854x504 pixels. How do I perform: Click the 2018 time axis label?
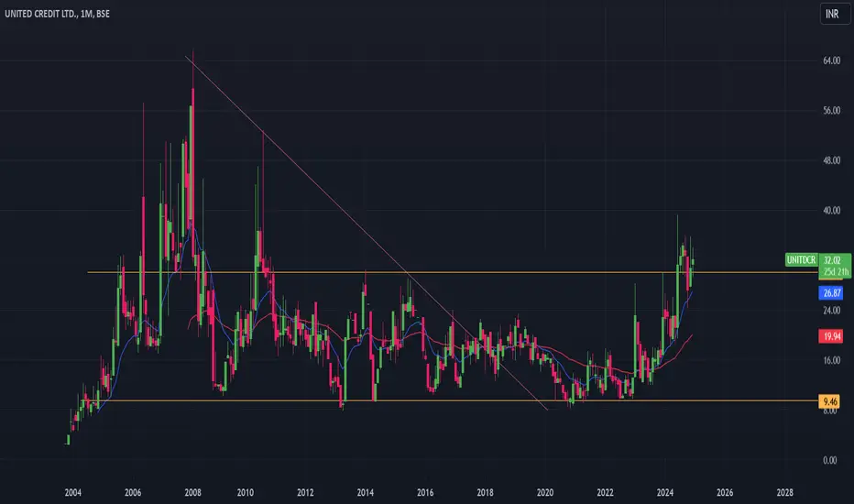(x=486, y=493)
